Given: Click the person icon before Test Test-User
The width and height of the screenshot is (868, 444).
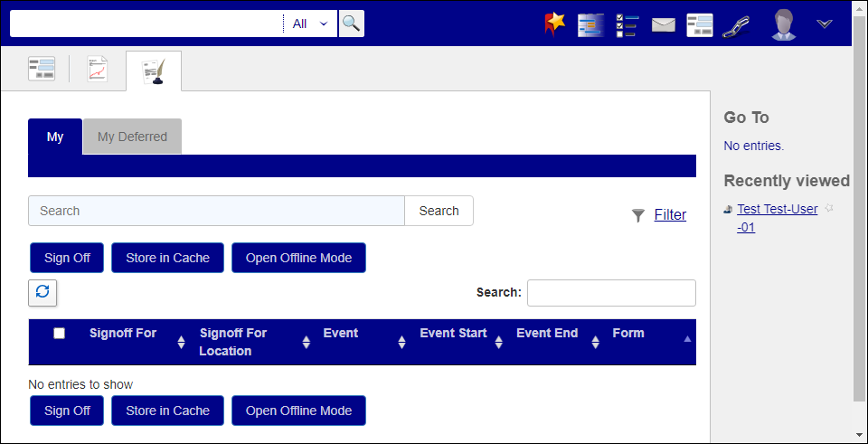Looking at the screenshot, I should click(729, 209).
